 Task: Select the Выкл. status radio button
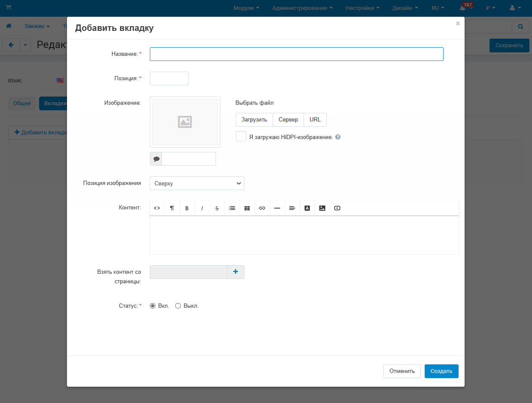point(178,306)
